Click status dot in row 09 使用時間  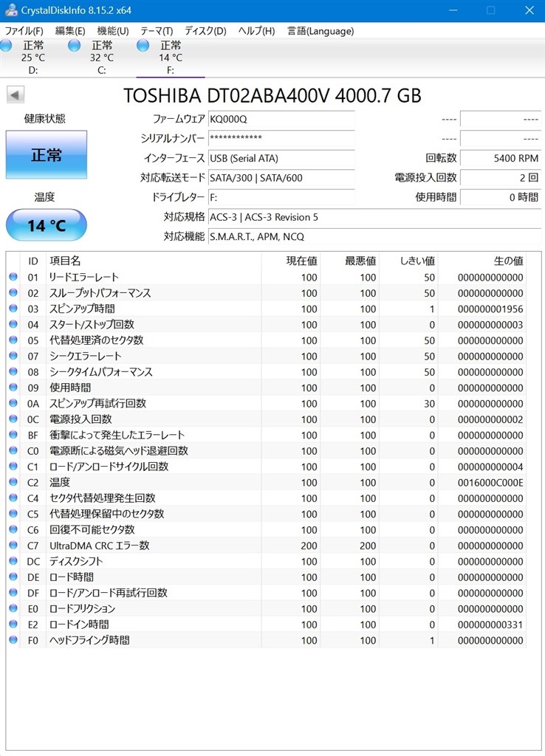point(13,387)
